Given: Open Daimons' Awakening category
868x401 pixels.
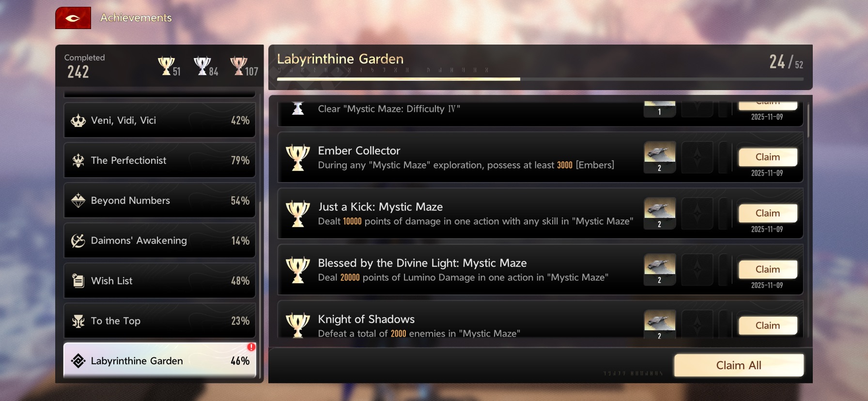Looking at the screenshot, I should coord(159,241).
